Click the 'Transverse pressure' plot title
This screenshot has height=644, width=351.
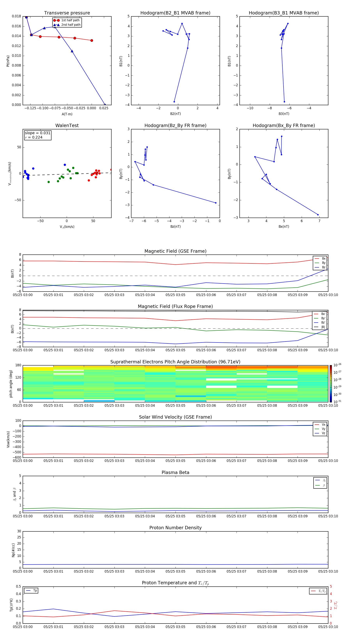tap(67, 13)
